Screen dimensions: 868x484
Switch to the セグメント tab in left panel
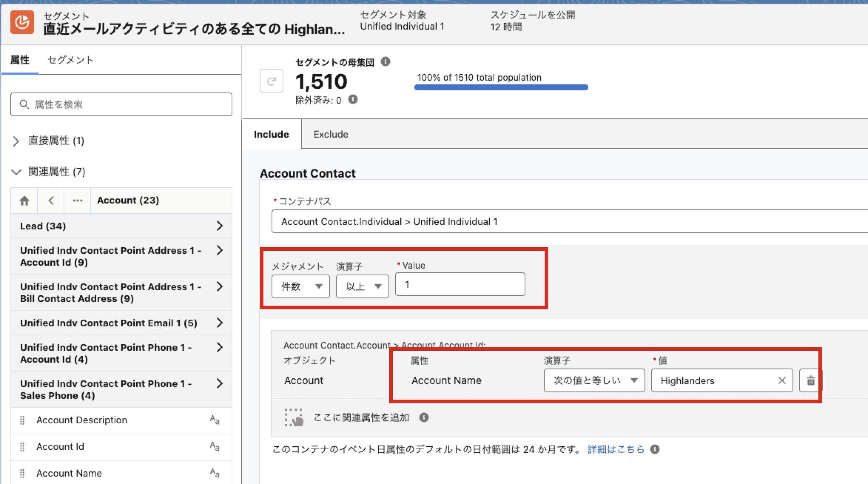click(x=70, y=60)
